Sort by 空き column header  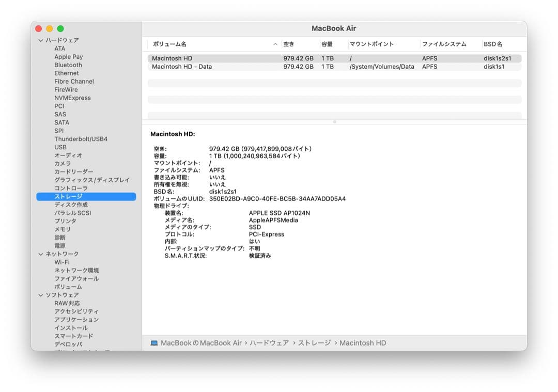click(289, 44)
